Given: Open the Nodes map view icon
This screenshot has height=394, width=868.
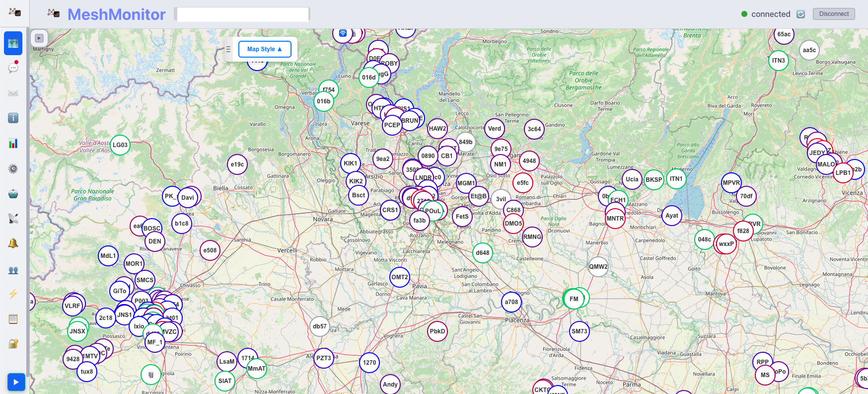Looking at the screenshot, I should [x=13, y=43].
